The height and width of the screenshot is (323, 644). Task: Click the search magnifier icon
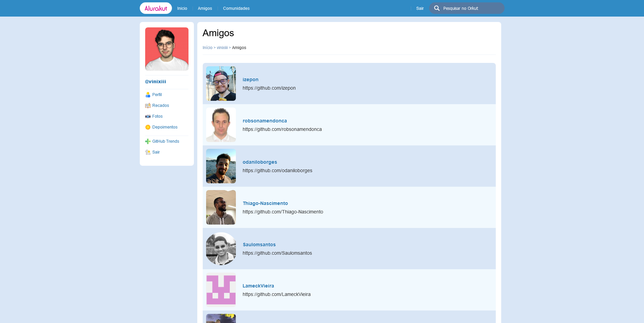[x=437, y=8]
